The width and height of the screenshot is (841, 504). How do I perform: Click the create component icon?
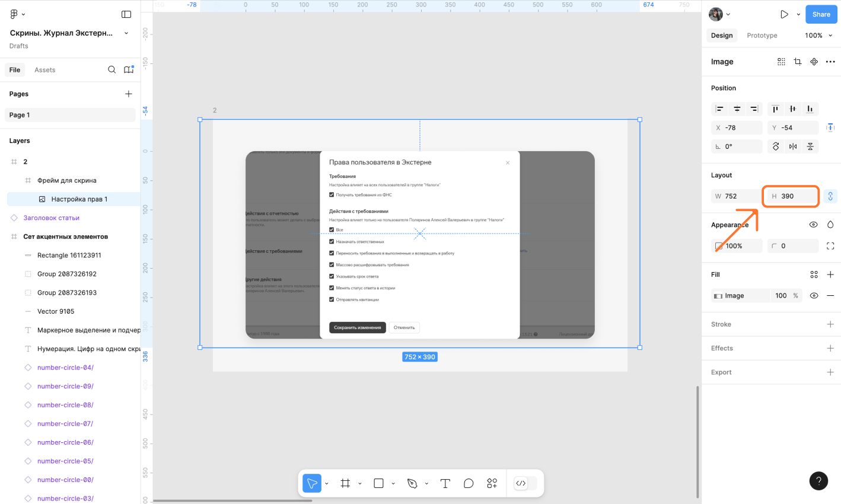pyautogui.click(x=814, y=62)
